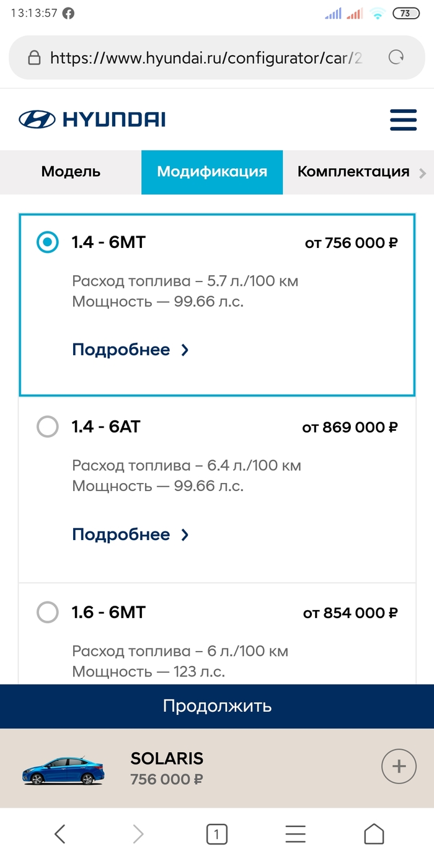Go back with browser back arrow

click(x=60, y=834)
